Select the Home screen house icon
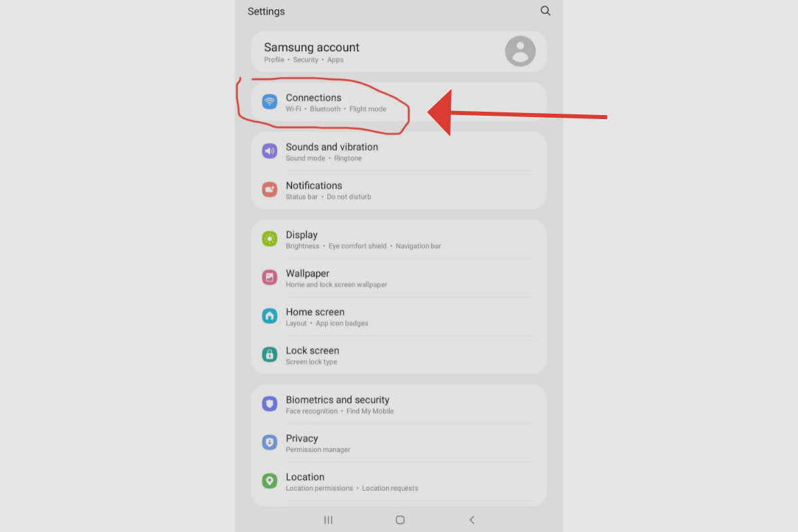Image resolution: width=798 pixels, height=532 pixels. (269, 316)
